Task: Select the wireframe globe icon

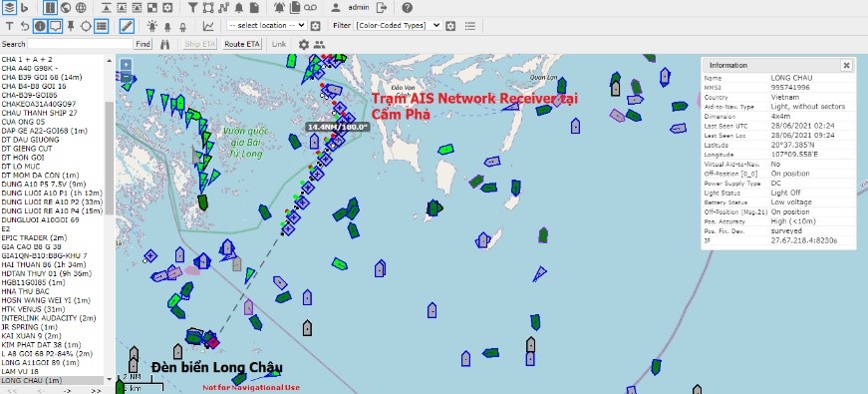Action: 81,8
